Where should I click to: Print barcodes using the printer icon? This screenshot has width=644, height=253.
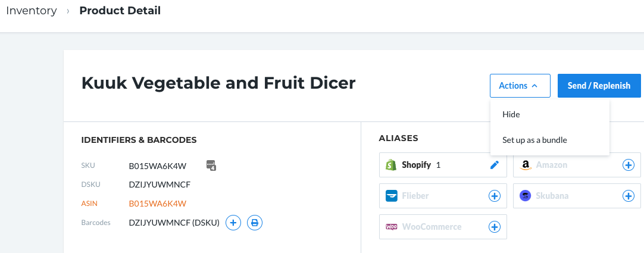pyautogui.click(x=255, y=223)
